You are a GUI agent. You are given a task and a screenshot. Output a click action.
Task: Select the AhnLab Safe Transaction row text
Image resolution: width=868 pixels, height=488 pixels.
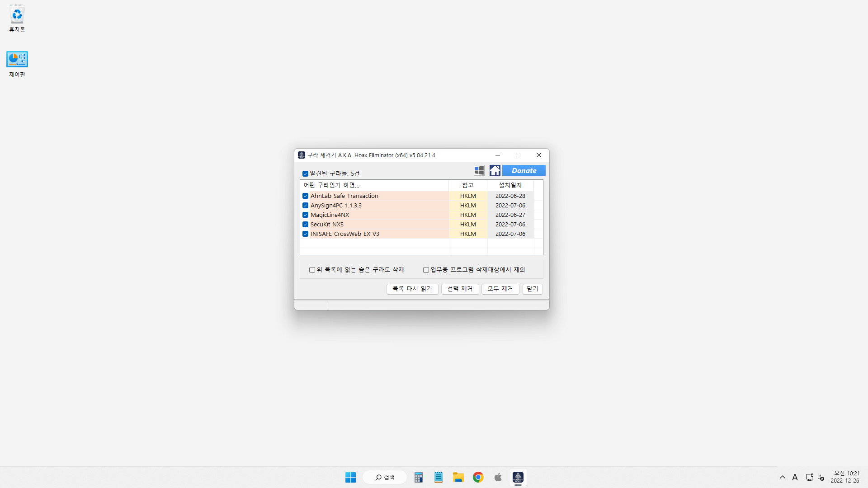click(x=344, y=196)
